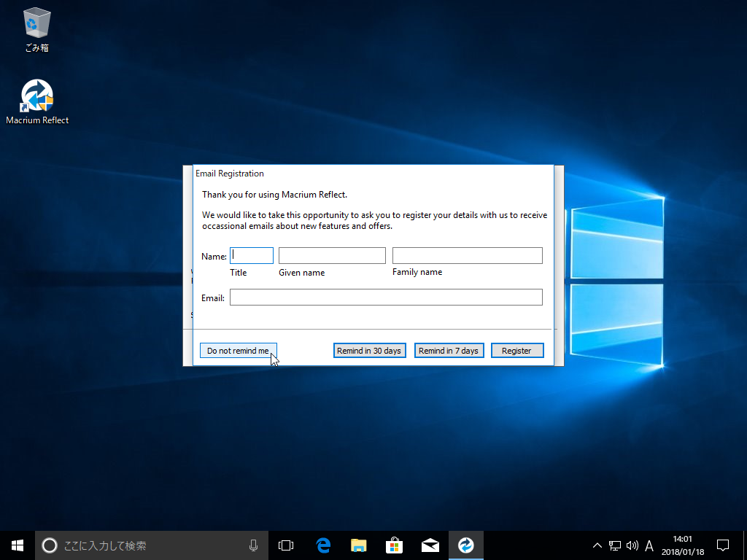Launch Microsoft Edge from the taskbar

point(323,545)
